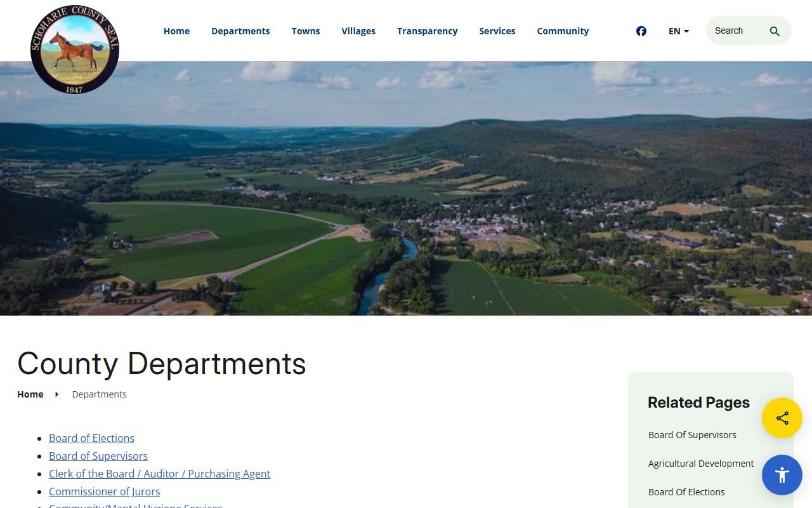This screenshot has width=812, height=508.
Task: Open the Home menu item
Action: [x=176, y=31]
